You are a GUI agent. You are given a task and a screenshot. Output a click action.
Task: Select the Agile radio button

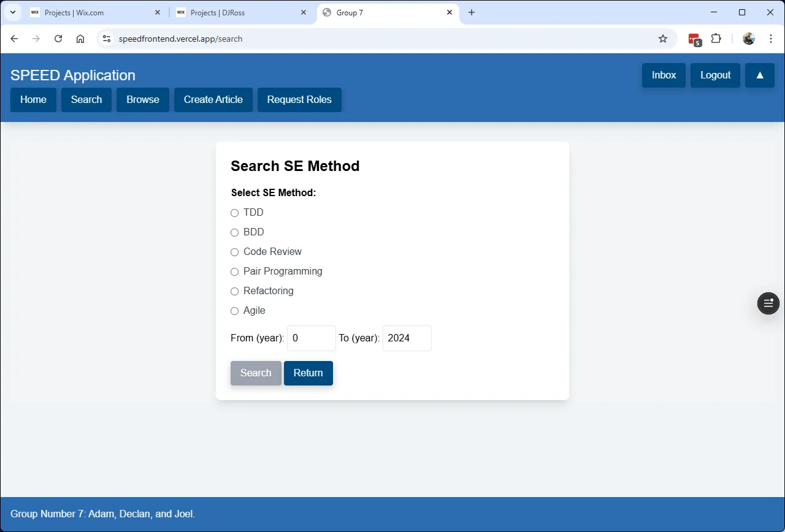(x=234, y=311)
